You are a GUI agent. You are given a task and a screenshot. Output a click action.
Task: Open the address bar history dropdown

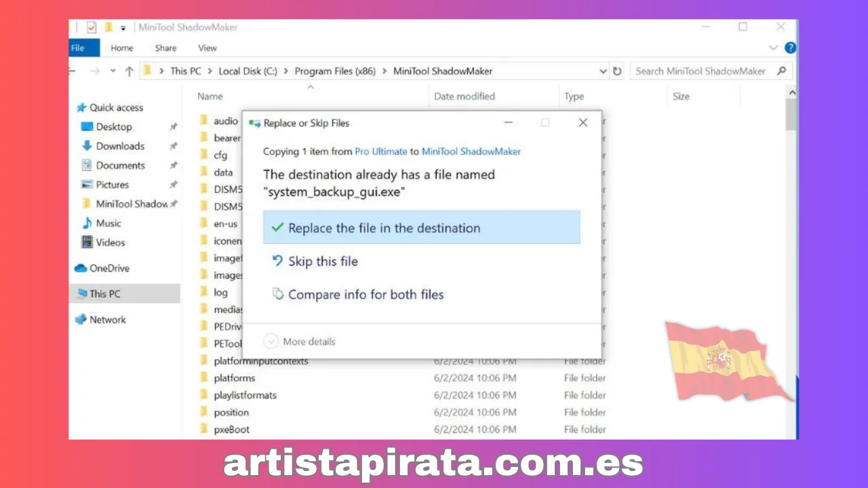click(603, 71)
